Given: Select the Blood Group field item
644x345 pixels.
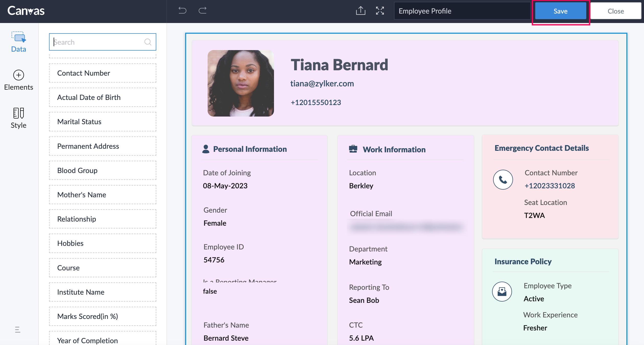Looking at the screenshot, I should click(x=102, y=170).
